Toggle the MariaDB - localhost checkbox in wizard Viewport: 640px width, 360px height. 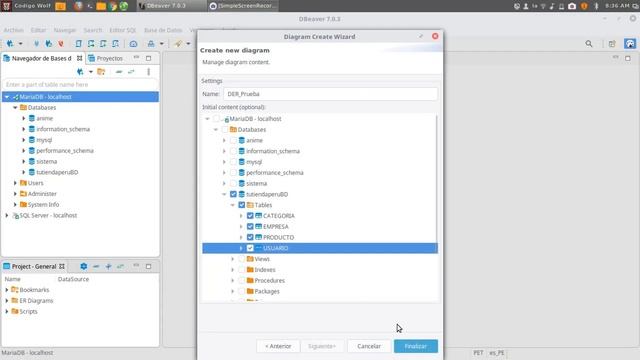tap(216, 119)
